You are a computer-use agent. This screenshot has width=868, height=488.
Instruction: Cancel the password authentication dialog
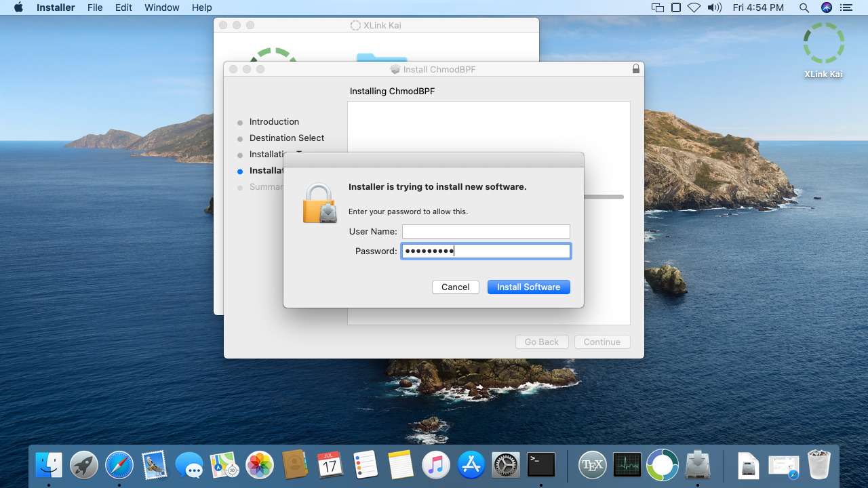click(455, 287)
